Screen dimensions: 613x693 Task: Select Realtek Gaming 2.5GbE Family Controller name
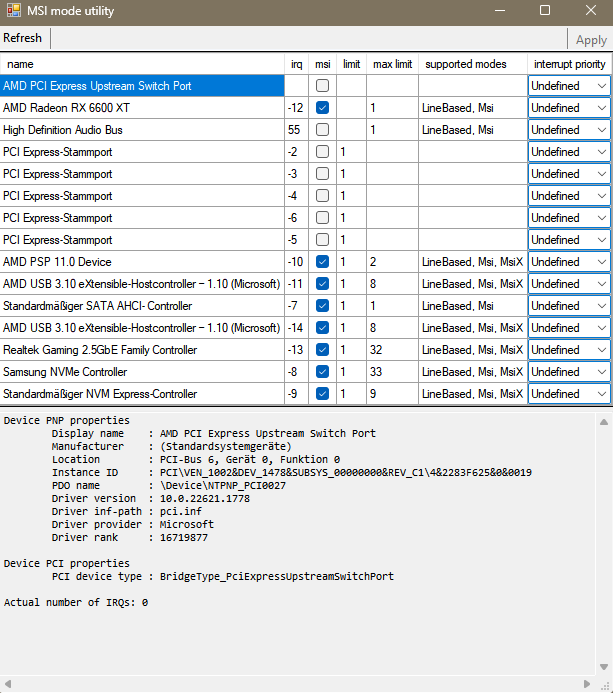coord(142,350)
